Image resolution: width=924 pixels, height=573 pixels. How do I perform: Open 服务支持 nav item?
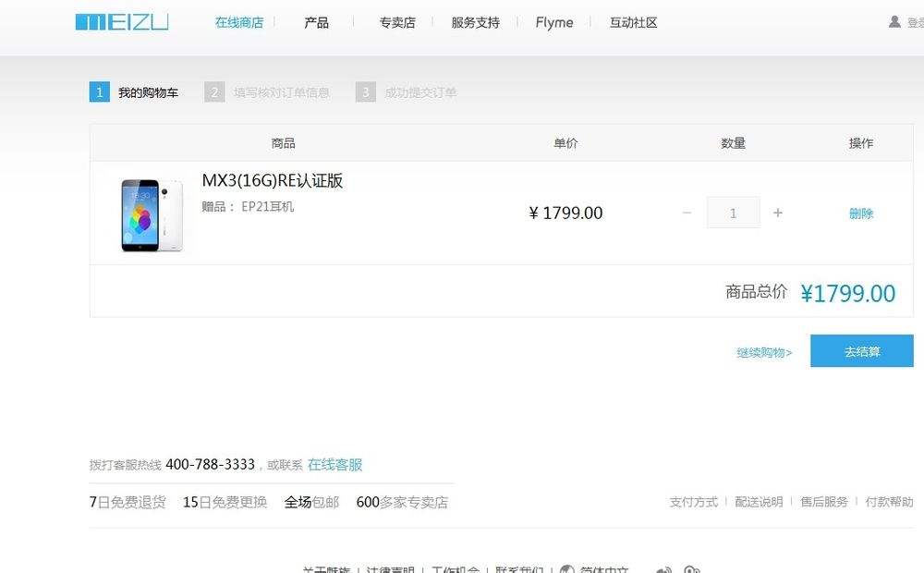(x=476, y=22)
